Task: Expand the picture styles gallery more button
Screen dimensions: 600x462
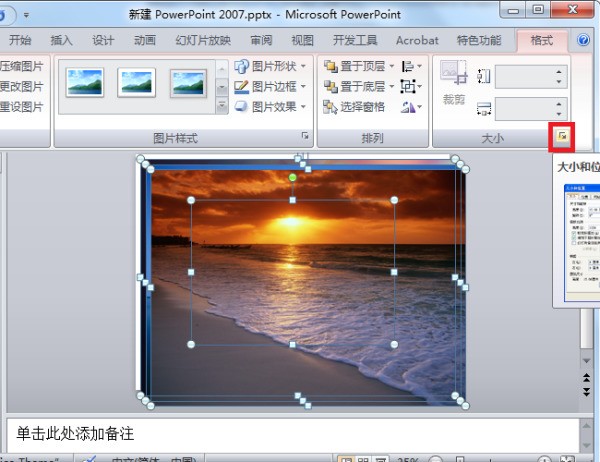Action: point(221,105)
